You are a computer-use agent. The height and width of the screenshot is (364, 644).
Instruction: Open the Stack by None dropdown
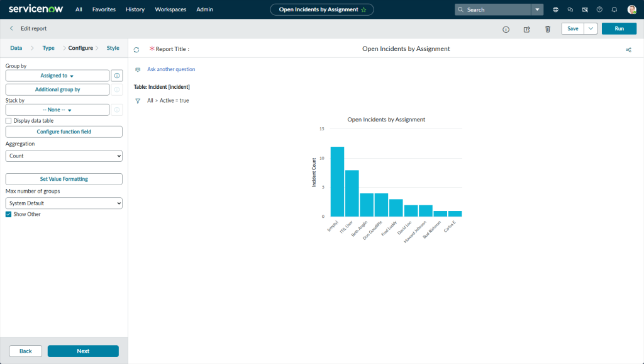click(x=57, y=110)
